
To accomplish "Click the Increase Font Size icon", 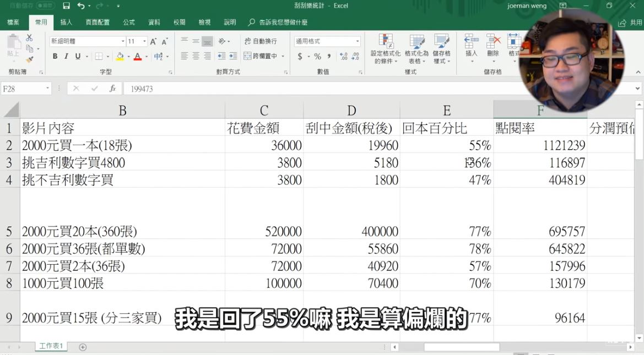I will pos(153,42).
